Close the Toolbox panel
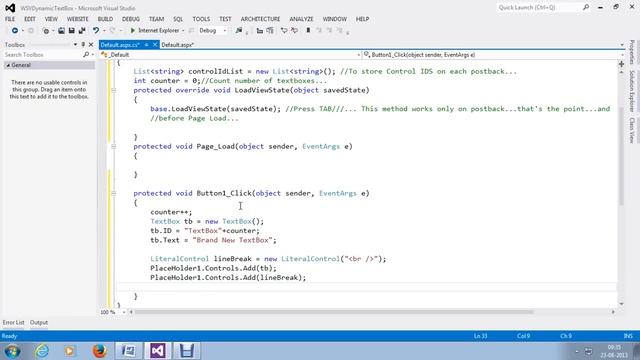 91,44
